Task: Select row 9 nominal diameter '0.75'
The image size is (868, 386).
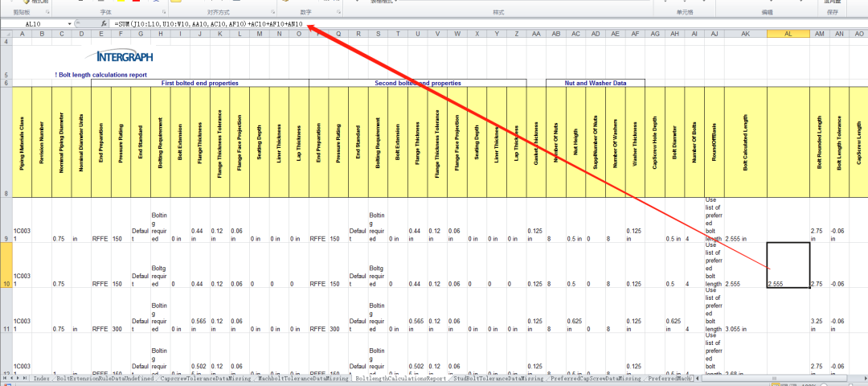Action: click(x=61, y=220)
